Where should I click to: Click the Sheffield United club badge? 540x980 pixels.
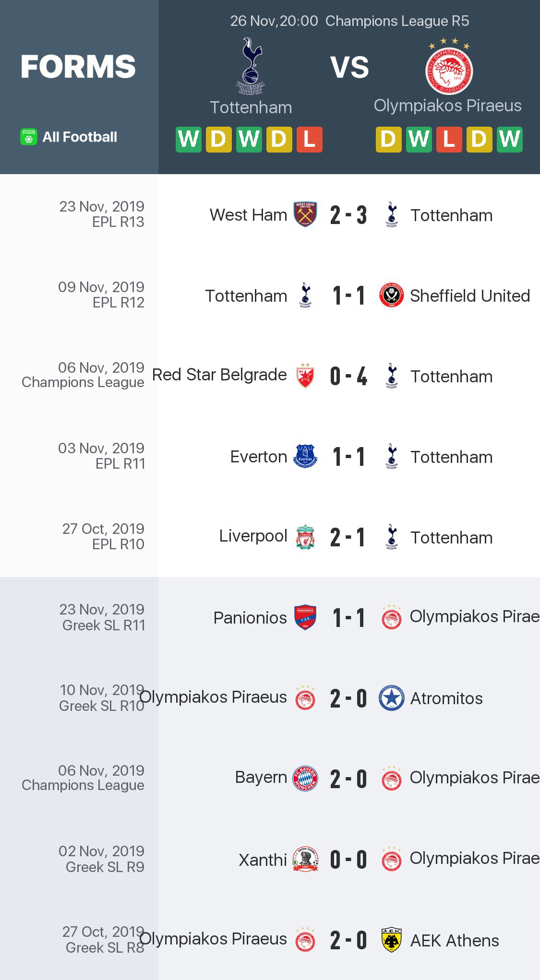pos(392,295)
